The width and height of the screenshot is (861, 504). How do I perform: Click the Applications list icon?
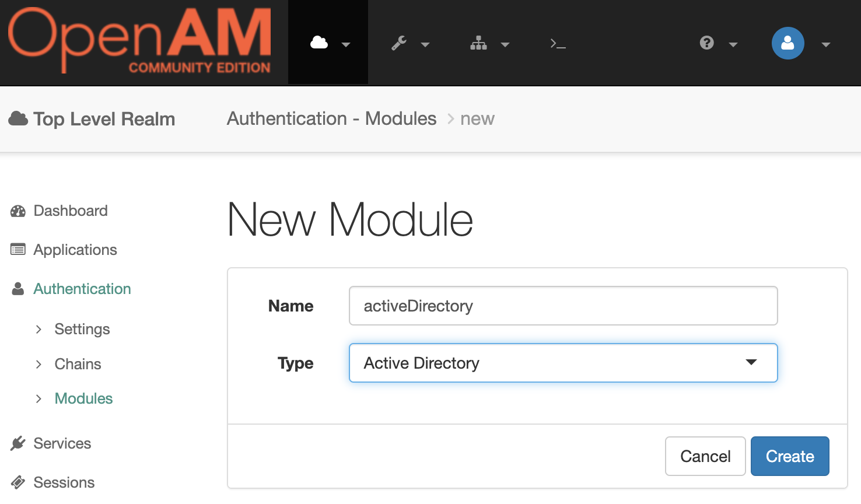point(18,250)
